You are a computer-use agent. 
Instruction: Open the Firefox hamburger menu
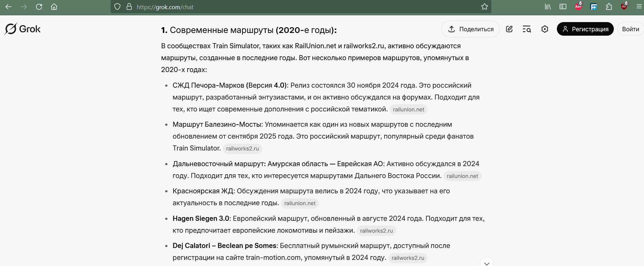(639, 7)
